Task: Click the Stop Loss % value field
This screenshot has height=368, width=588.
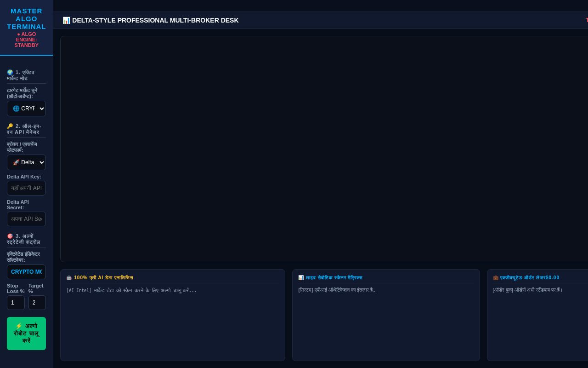Action: [x=16, y=303]
